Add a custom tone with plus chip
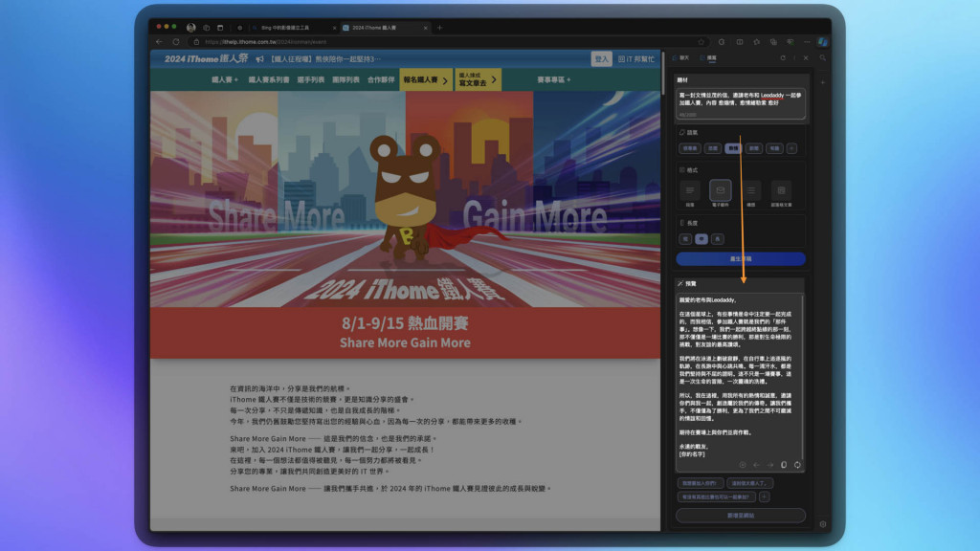This screenshot has width=980, height=551. click(791, 148)
